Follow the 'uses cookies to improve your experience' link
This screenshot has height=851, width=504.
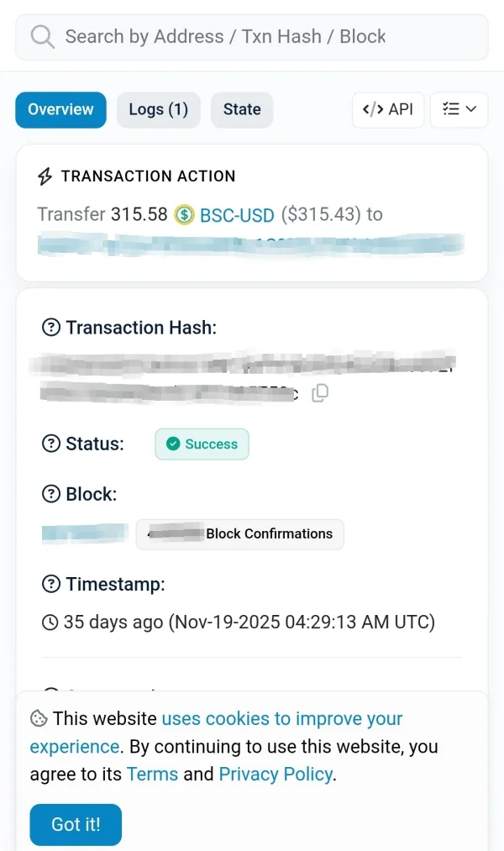pos(281,719)
